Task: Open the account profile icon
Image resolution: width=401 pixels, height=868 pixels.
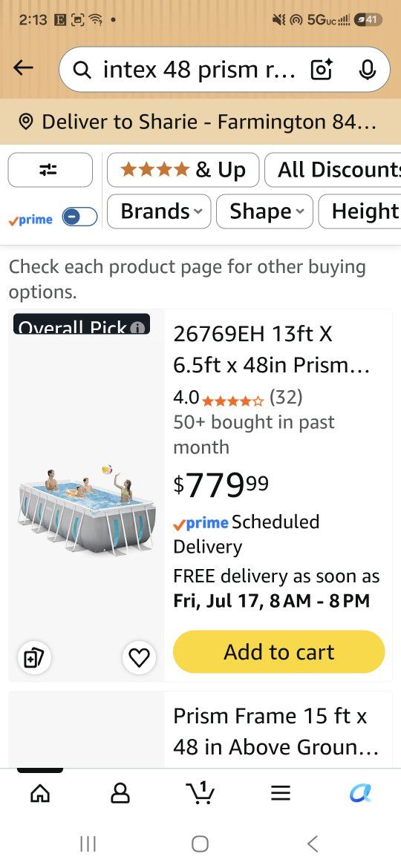Action: (120, 794)
